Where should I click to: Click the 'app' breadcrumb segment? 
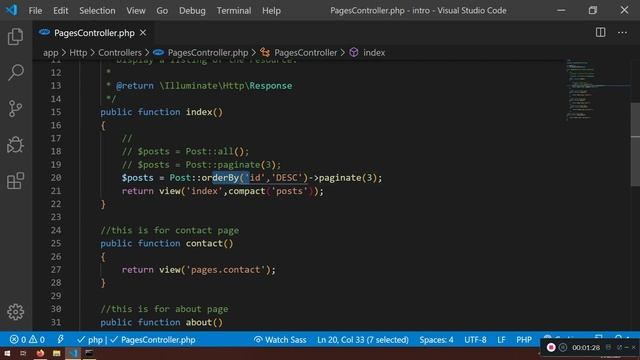pos(51,53)
